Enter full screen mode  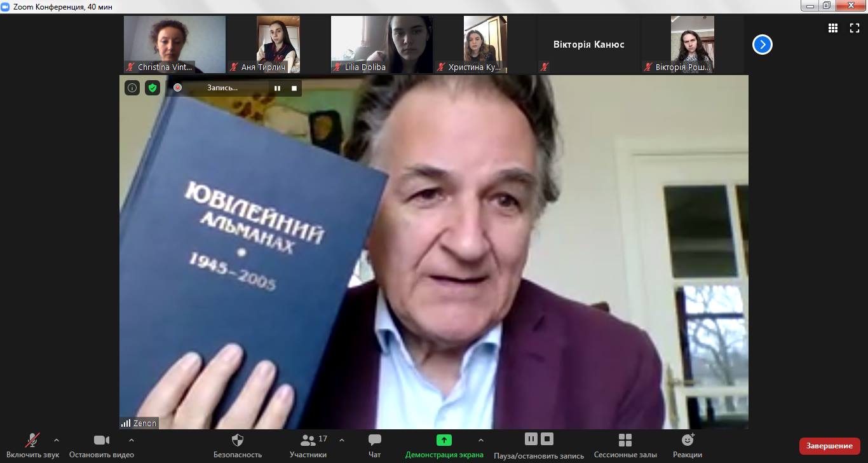click(855, 28)
